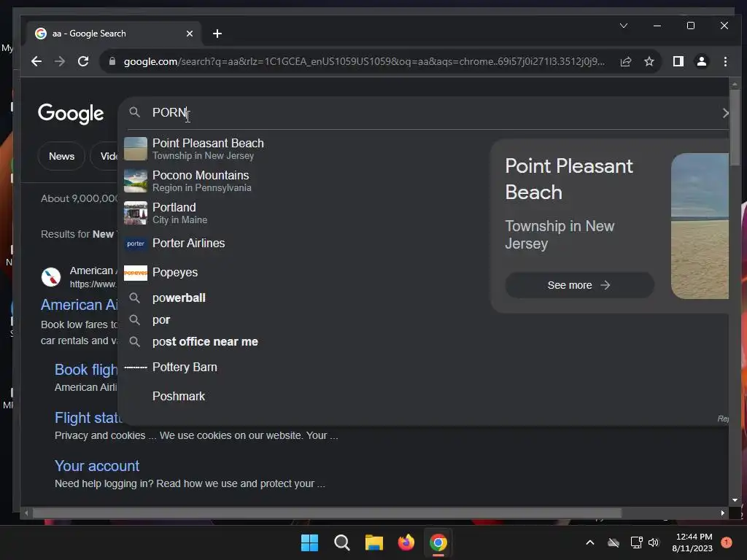This screenshot has width=747, height=560.
Task: Show hidden system tray icons
Action: pyautogui.click(x=589, y=542)
